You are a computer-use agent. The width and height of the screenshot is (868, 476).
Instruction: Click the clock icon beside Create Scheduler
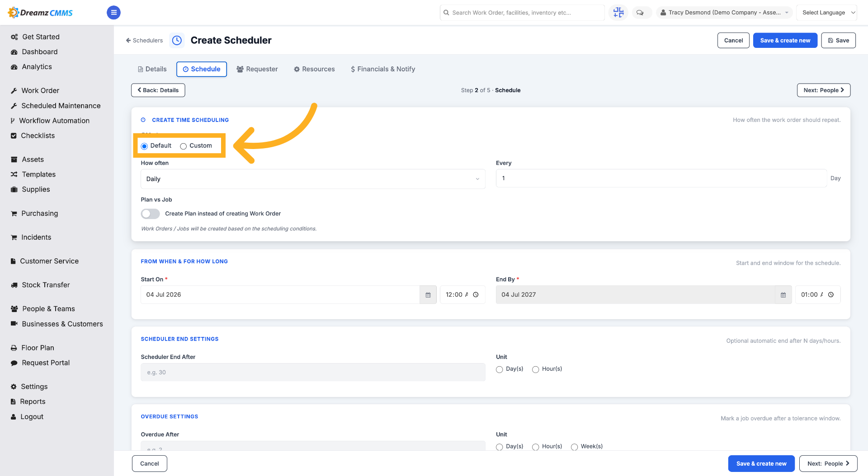tap(177, 40)
